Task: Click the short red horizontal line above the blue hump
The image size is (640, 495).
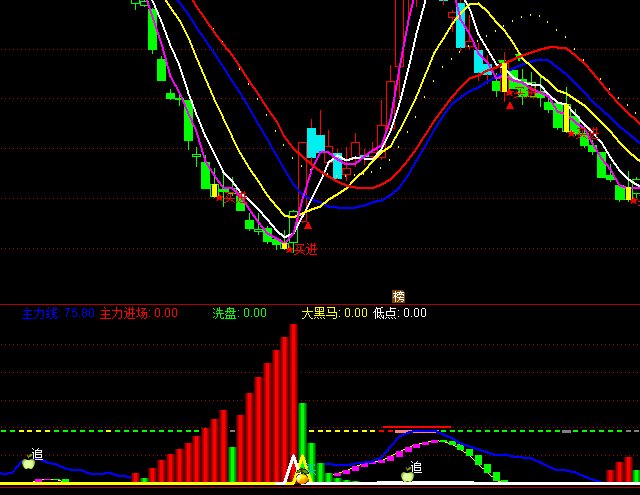Action: (x=416, y=427)
